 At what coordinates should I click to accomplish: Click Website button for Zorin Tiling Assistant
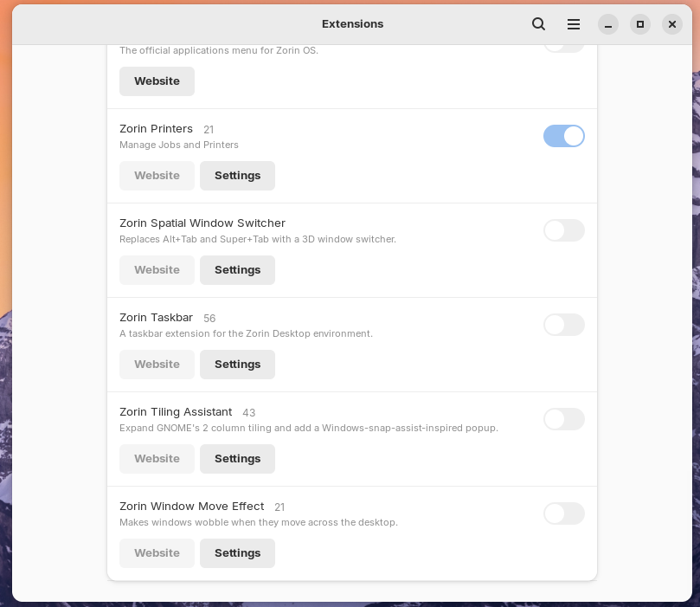pyautogui.click(x=157, y=459)
